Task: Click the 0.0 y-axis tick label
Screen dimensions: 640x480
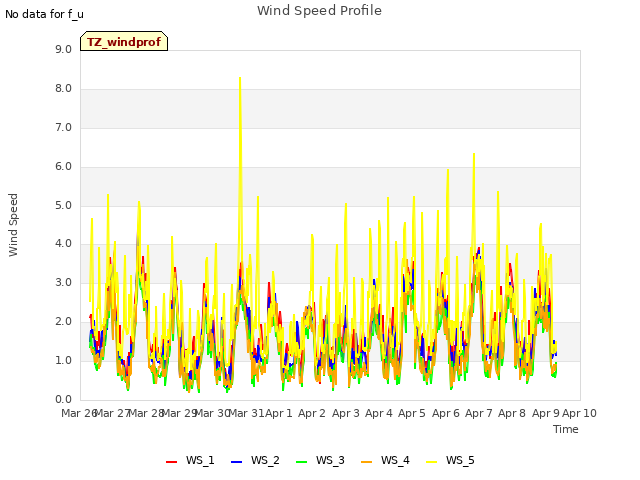Action: coord(63,399)
